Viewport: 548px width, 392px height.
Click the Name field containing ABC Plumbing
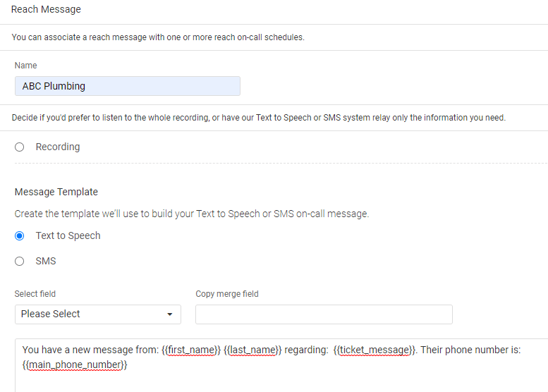coord(127,86)
